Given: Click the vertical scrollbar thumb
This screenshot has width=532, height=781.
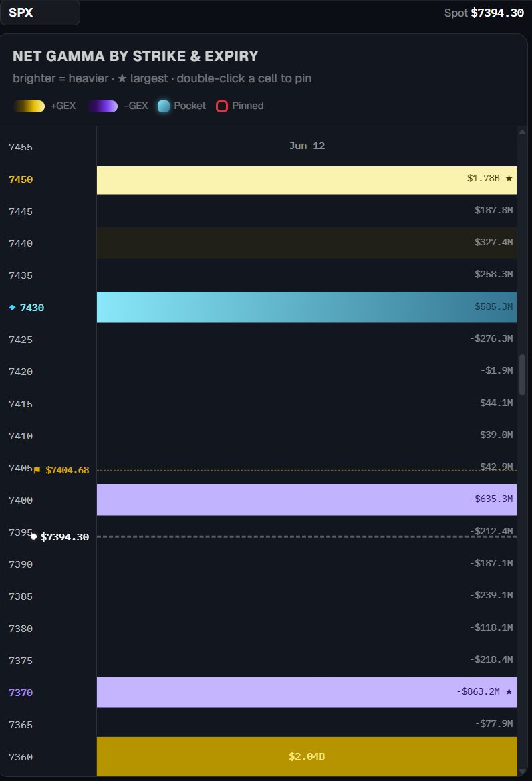Looking at the screenshot, I should pos(522,374).
